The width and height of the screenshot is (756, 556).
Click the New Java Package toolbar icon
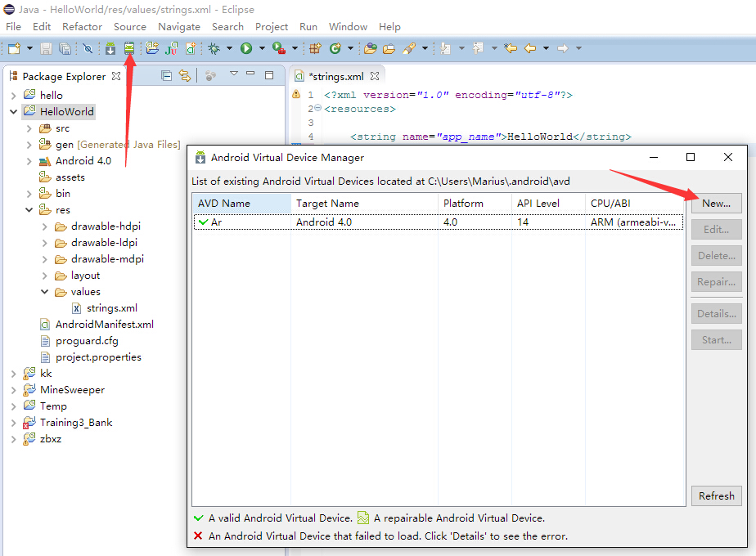[315, 49]
